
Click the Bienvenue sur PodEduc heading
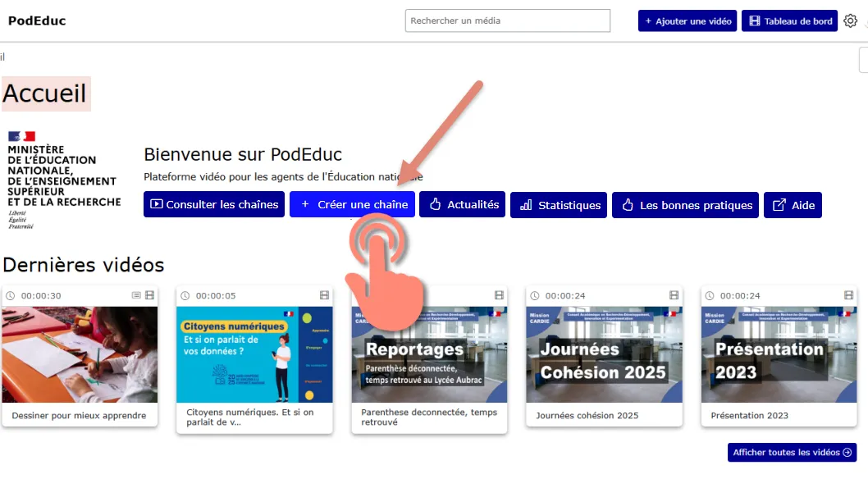click(x=243, y=154)
